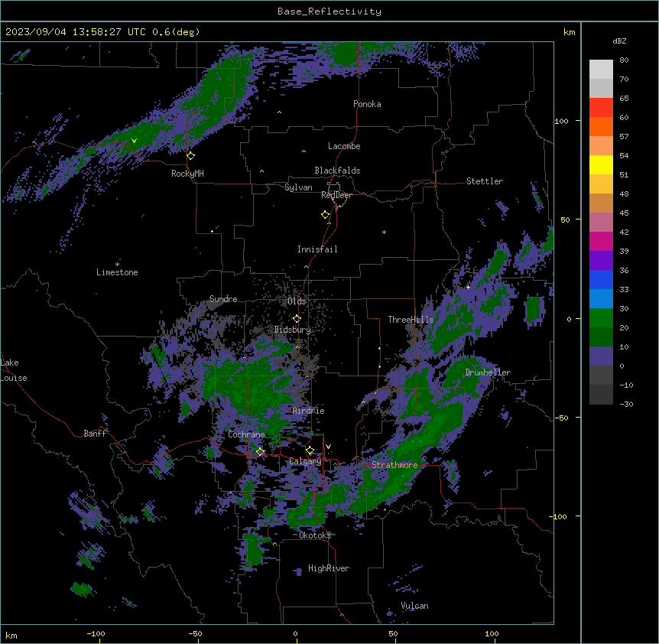The image size is (659, 644).
Task: Pick the bright yellow swatch between 54 and 51 dBZ
Action: click(x=601, y=164)
